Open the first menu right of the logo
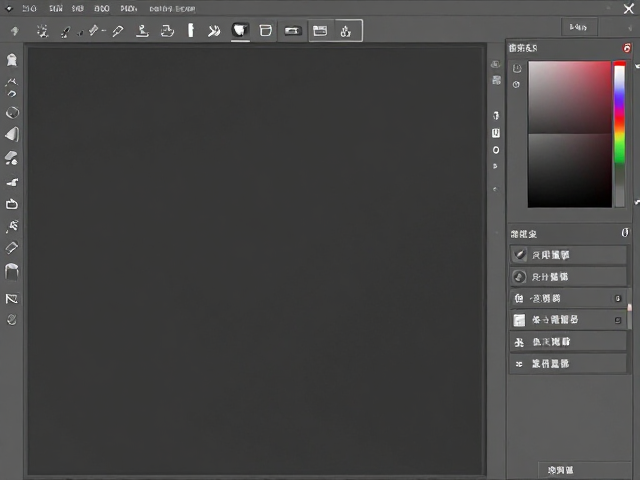 [x=29, y=9]
